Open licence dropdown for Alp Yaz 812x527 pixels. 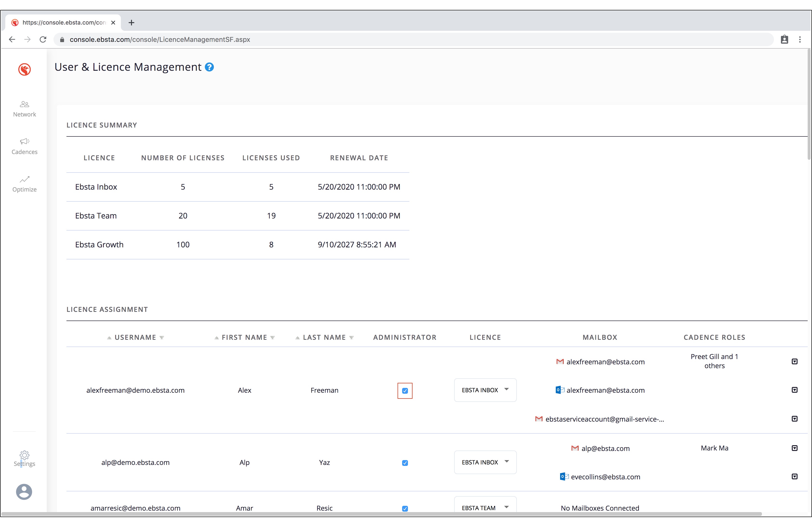(x=485, y=462)
